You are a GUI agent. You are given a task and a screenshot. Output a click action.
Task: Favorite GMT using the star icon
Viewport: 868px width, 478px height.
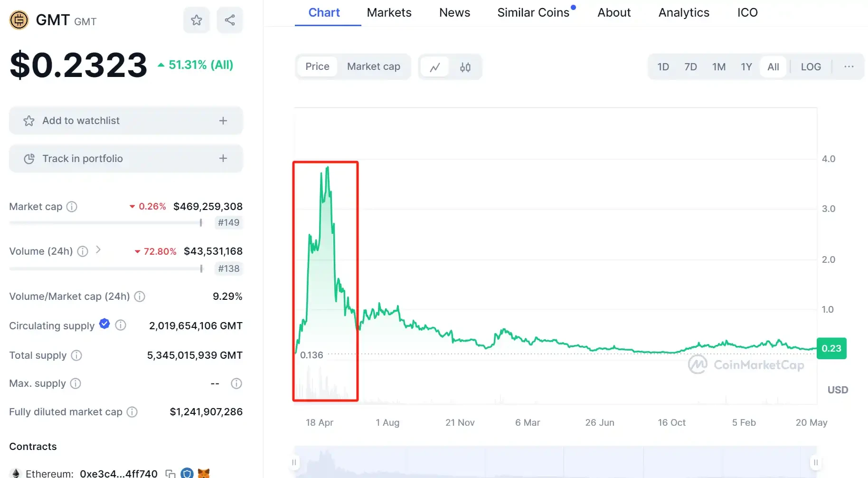pos(196,20)
